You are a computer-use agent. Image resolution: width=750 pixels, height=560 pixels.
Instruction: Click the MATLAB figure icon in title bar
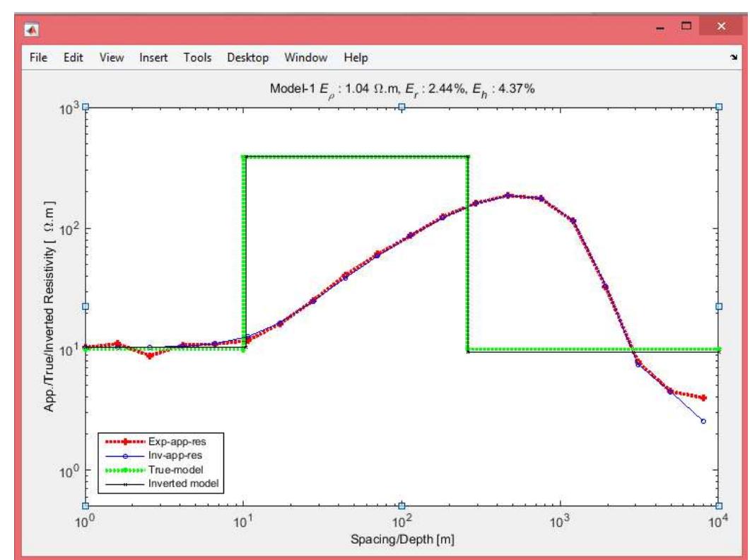(x=32, y=30)
